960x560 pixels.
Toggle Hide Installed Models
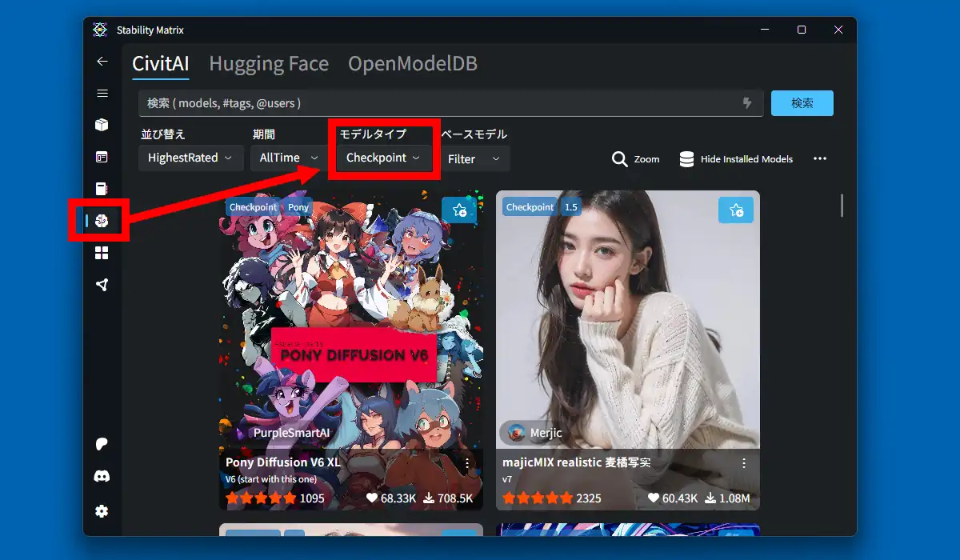pos(736,159)
